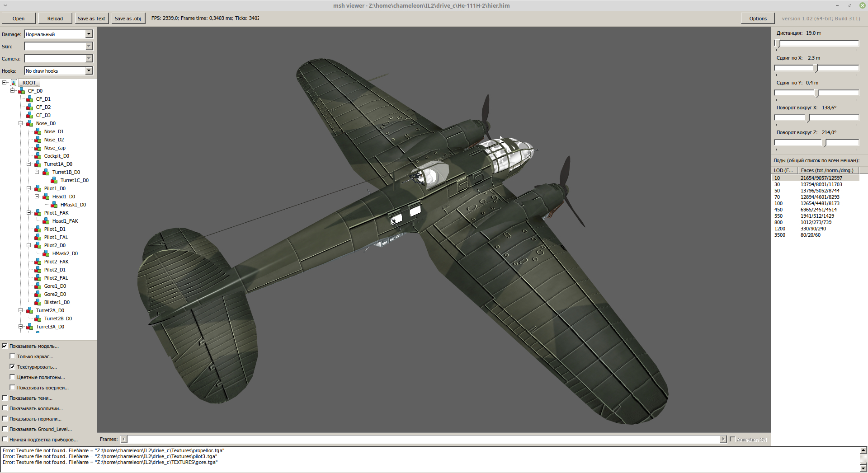Collapse the Pilot1_D0 tree node
The width and height of the screenshot is (868, 473).
pos(29,188)
